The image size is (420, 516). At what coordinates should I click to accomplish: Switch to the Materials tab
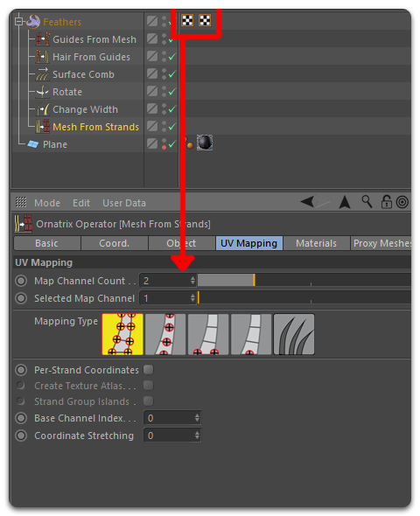tap(316, 243)
